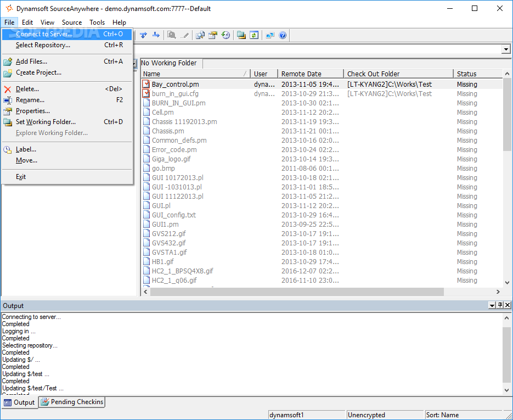Viewport: 513px width, 420px height.
Task: Select the No Working Folder tab
Action: (x=171, y=63)
